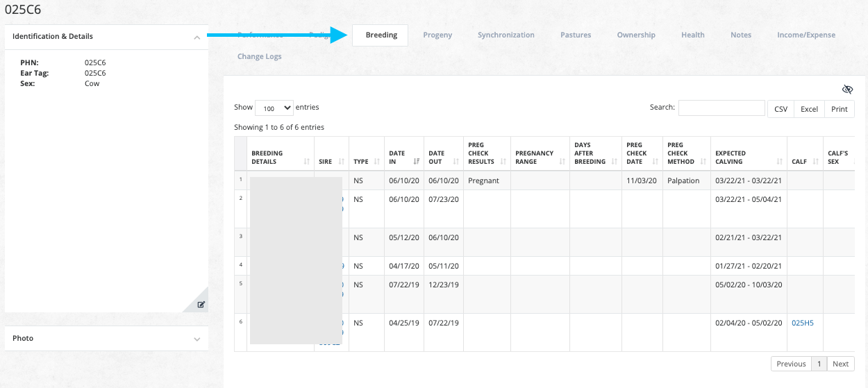Switch to the Notes tab
The width and height of the screenshot is (868, 388).
point(741,35)
